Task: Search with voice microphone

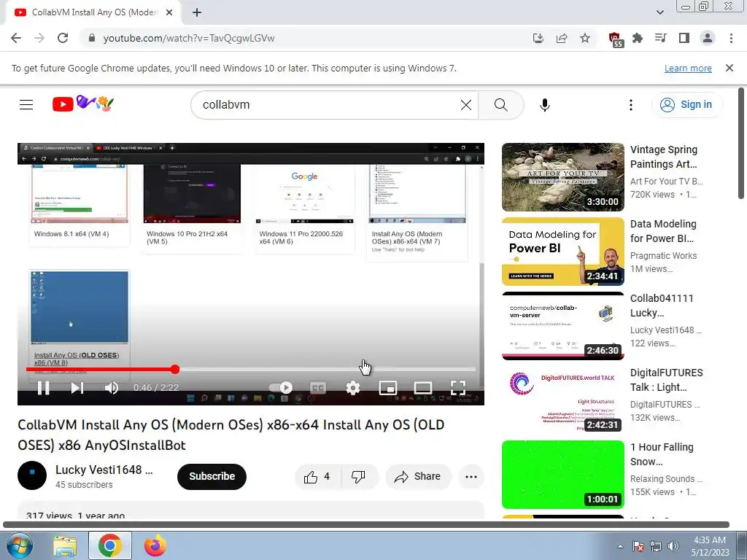Action: [x=545, y=105]
